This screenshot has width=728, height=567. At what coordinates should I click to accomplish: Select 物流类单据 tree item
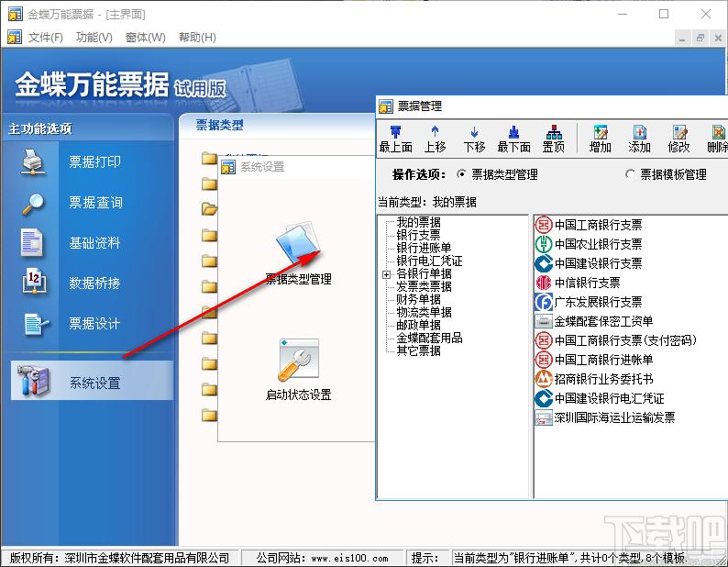424,312
